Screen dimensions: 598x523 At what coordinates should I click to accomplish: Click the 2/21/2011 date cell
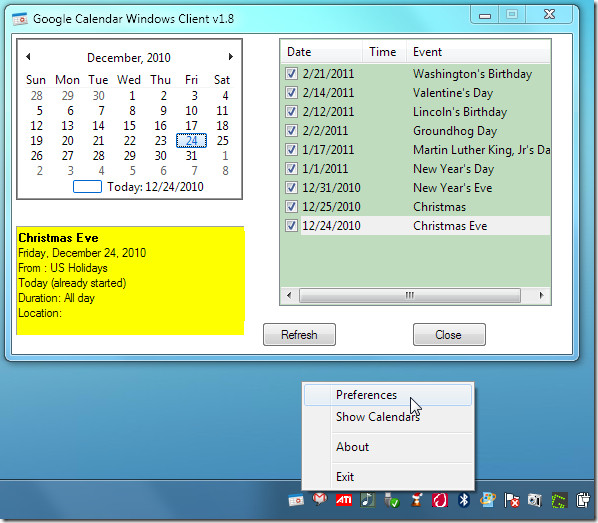coord(328,74)
